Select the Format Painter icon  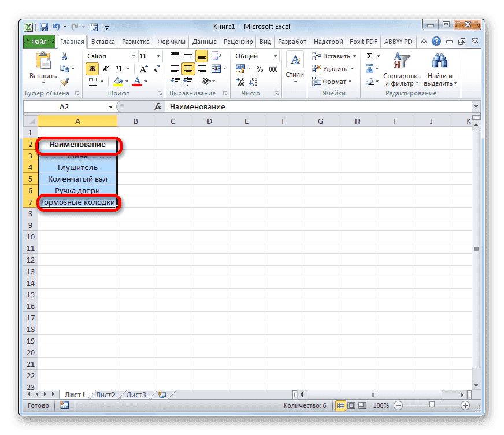coord(65,82)
